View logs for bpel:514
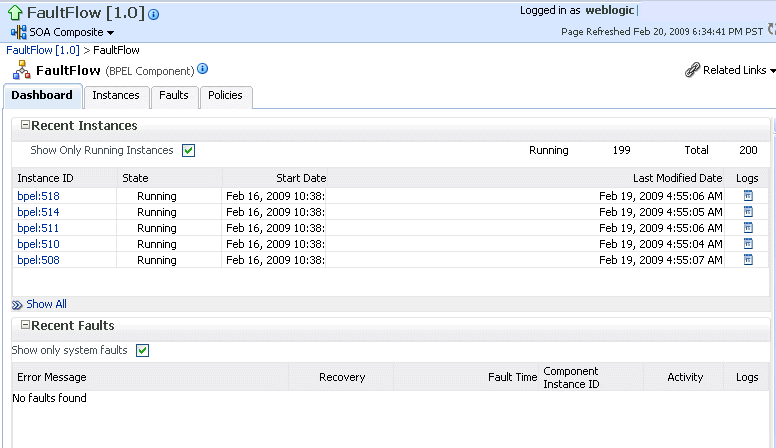The height and width of the screenshot is (448, 776). click(748, 211)
